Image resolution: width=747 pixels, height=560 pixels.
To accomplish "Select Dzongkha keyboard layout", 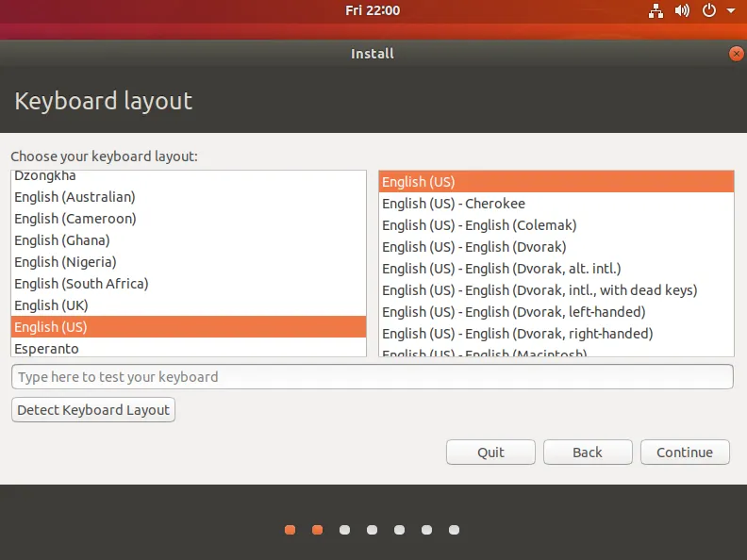I will (x=189, y=175).
